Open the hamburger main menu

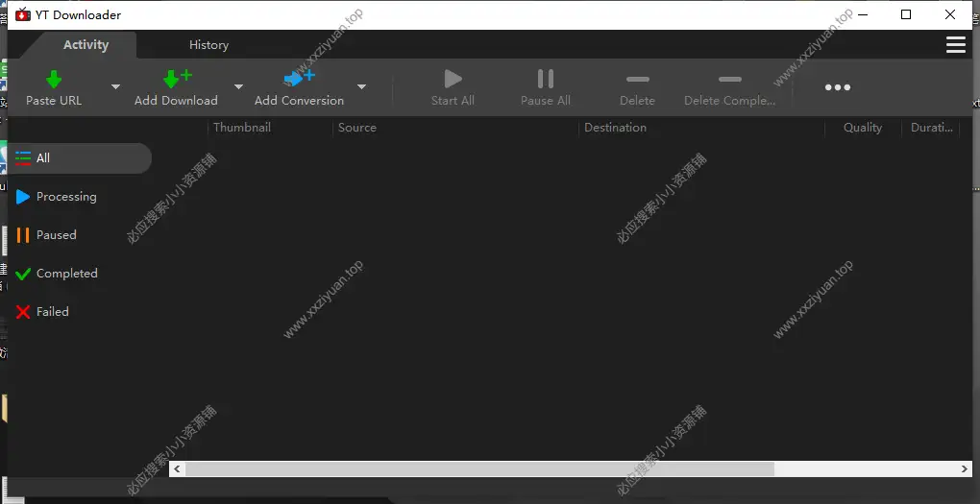pyautogui.click(x=955, y=45)
